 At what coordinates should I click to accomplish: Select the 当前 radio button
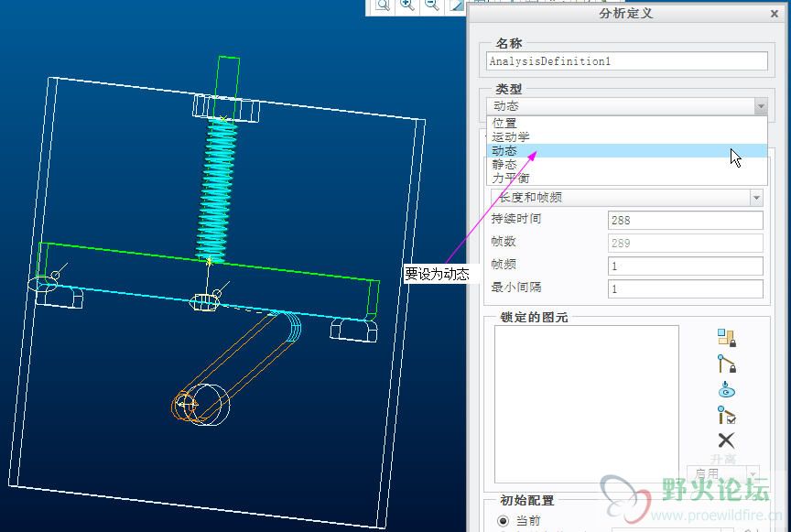[504, 521]
